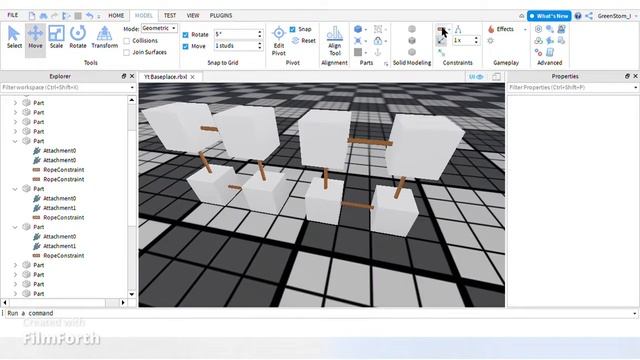Toggle UI visibility eye in viewport header
The height and width of the screenshot is (360, 640).
pyautogui.click(x=476, y=77)
